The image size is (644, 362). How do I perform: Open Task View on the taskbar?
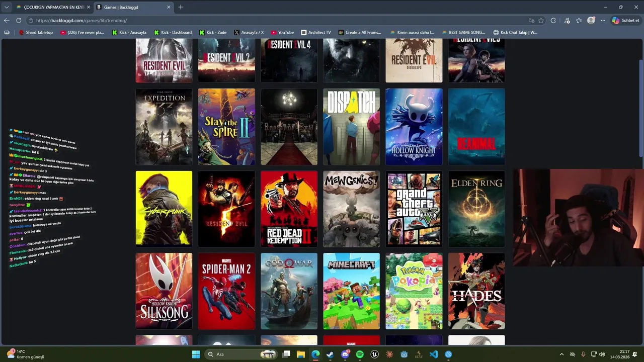[286, 354]
